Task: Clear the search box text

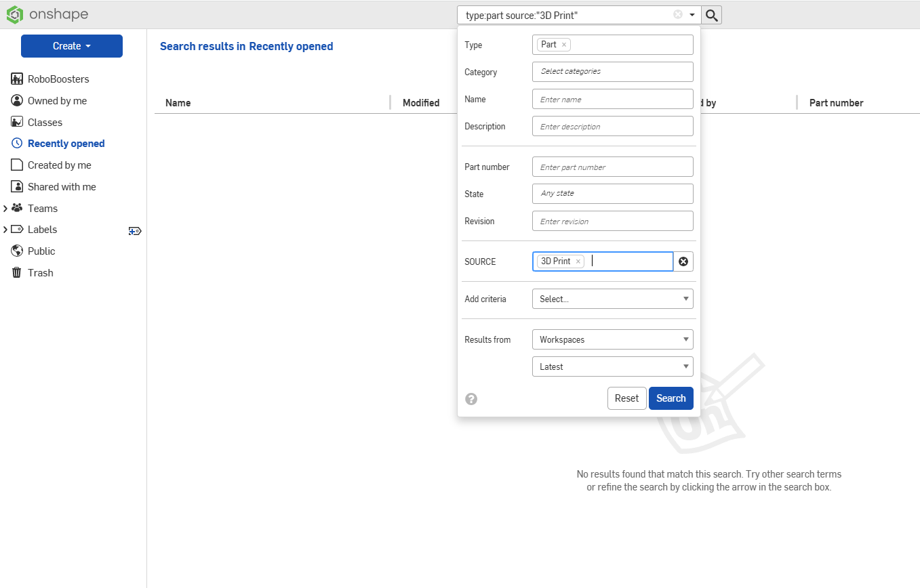Action: tap(678, 15)
